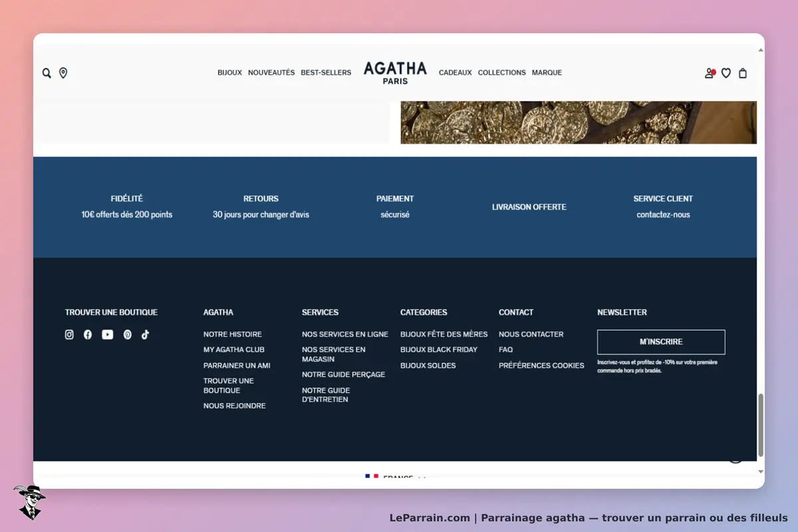Click the scrollbar down arrow
The image size is (798, 532).
pyautogui.click(x=761, y=471)
